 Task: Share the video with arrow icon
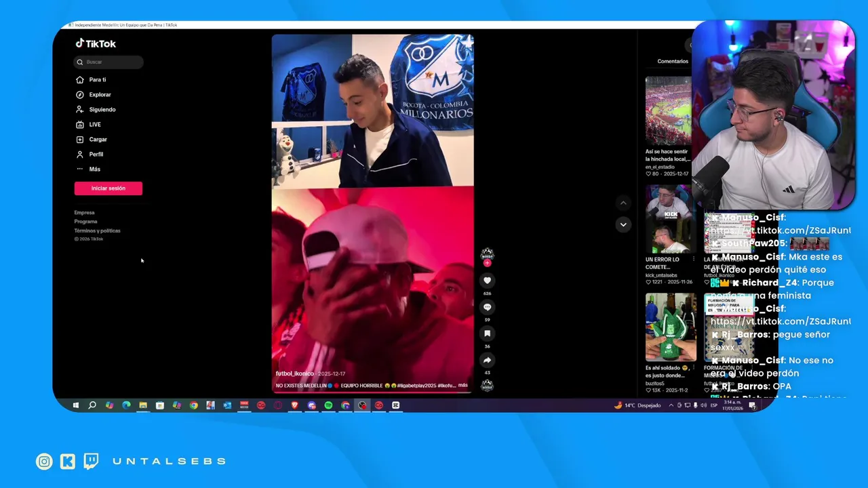tap(487, 360)
